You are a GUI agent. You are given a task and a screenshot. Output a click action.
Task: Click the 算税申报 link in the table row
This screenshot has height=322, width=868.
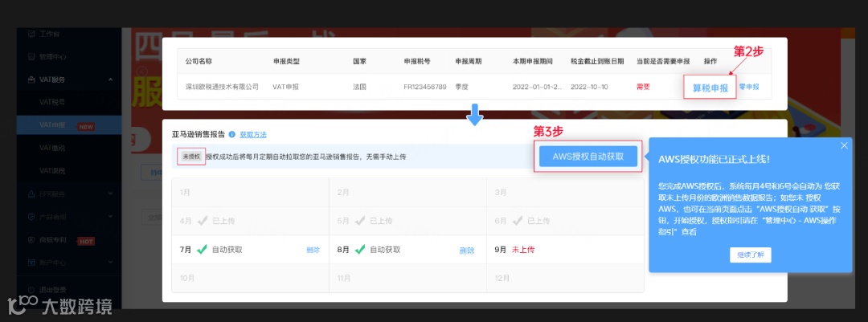[x=710, y=88]
